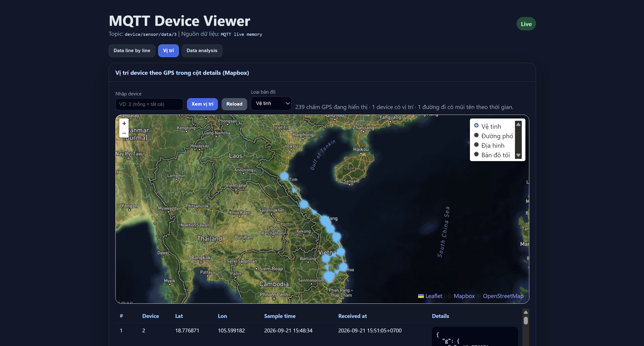Click the GPS marker near Ha Tinh
644x346 pixels.
[x=284, y=176]
